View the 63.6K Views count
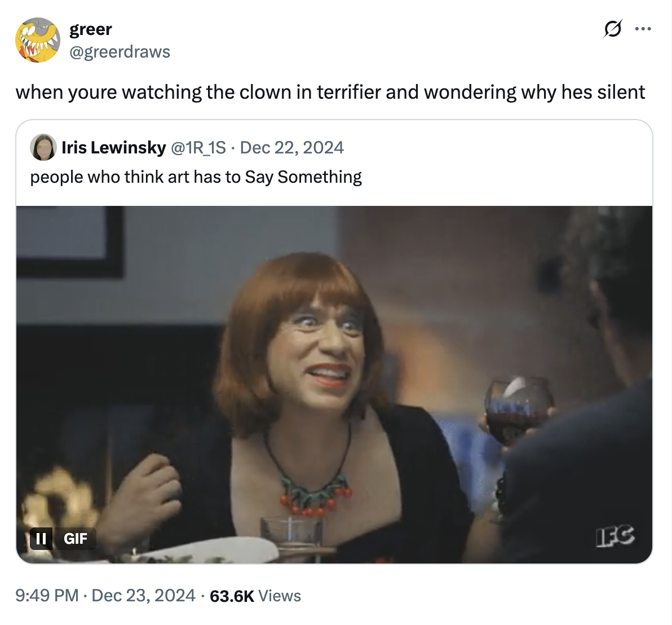Viewport: 672px width, 625px height. tap(255, 596)
